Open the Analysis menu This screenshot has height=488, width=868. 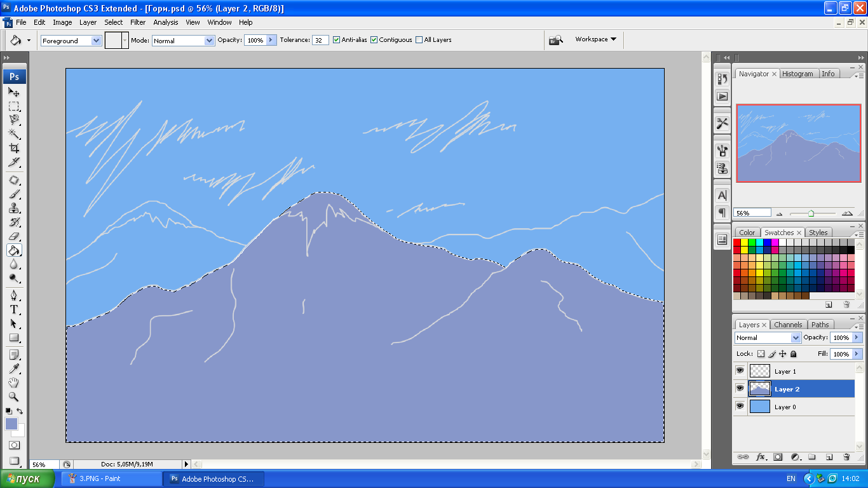[166, 22]
